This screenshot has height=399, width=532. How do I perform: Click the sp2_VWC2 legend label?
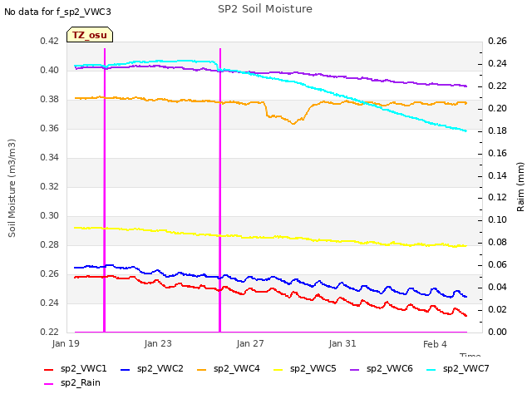[160, 368]
